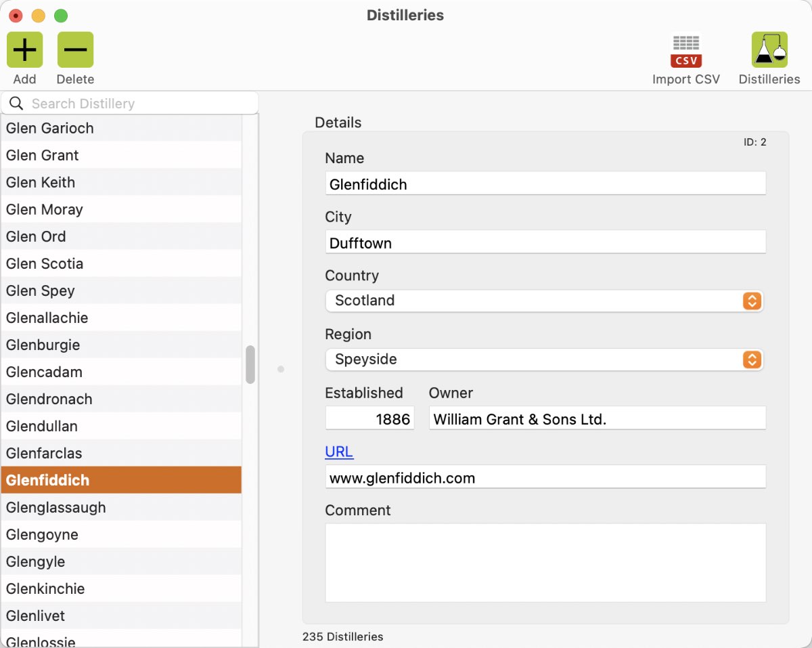Select Glendronach in the list
Image resolution: width=812 pixels, height=648 pixels.
pyautogui.click(x=121, y=399)
